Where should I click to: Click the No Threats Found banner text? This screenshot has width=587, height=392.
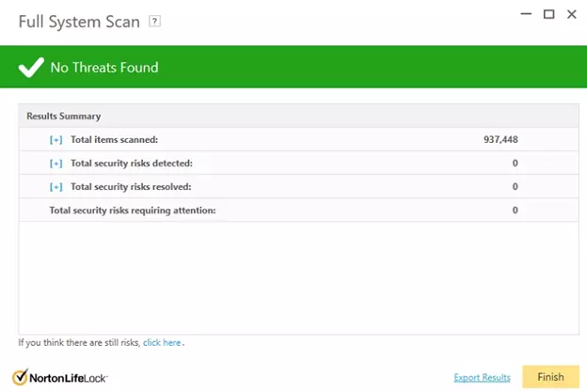pos(103,68)
